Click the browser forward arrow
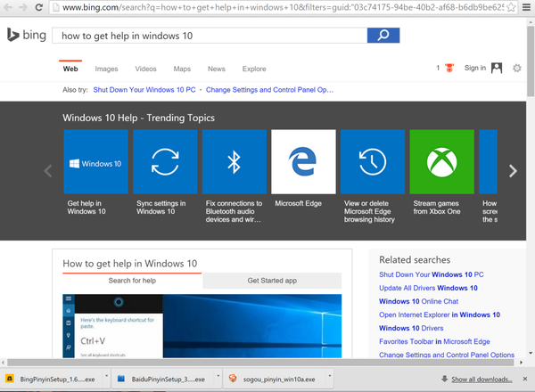The width and height of the screenshot is (535, 392). coord(23,7)
